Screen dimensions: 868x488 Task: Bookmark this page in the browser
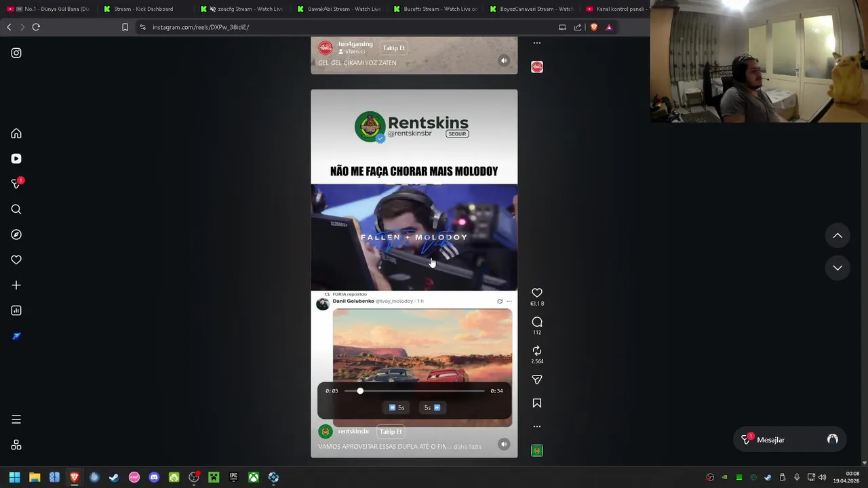125,27
